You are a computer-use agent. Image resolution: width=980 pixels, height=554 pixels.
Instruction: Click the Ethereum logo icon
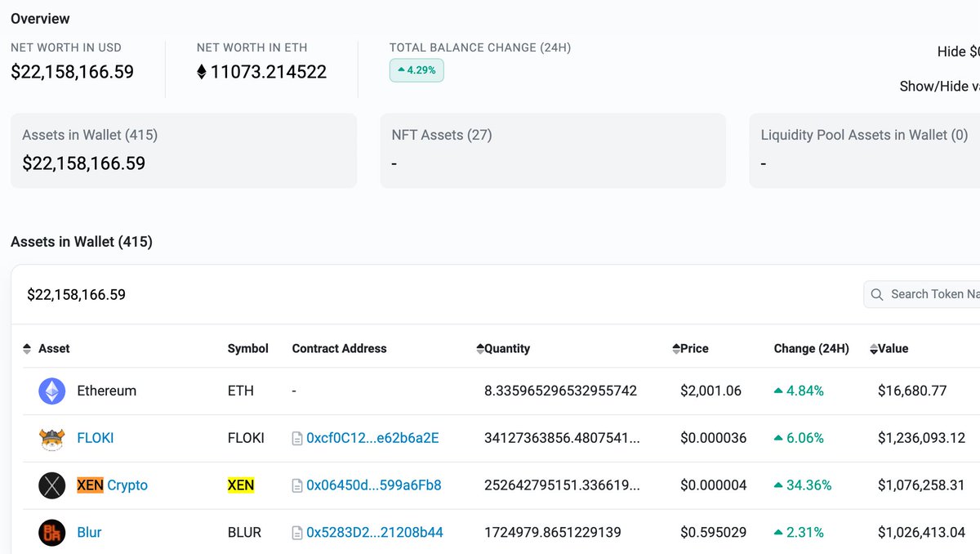pyautogui.click(x=51, y=391)
